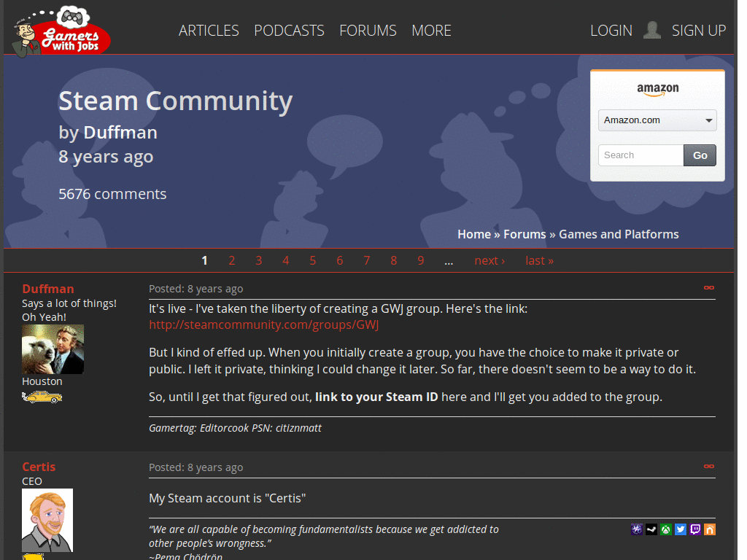
Task: Click permalink icon on Certis's post
Action: tap(708, 467)
